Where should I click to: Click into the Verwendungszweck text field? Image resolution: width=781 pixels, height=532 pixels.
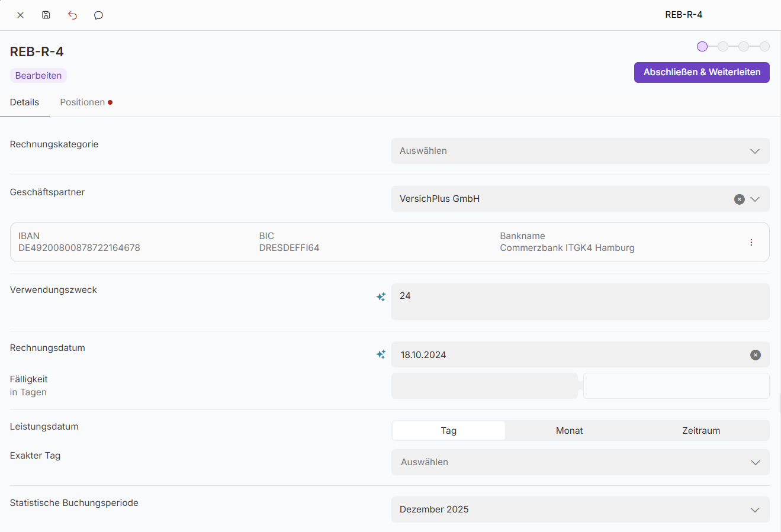[580, 302]
